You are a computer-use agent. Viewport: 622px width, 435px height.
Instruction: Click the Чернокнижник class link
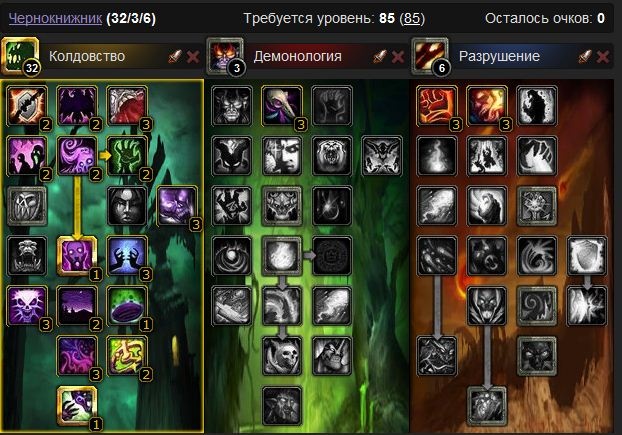click(x=55, y=18)
